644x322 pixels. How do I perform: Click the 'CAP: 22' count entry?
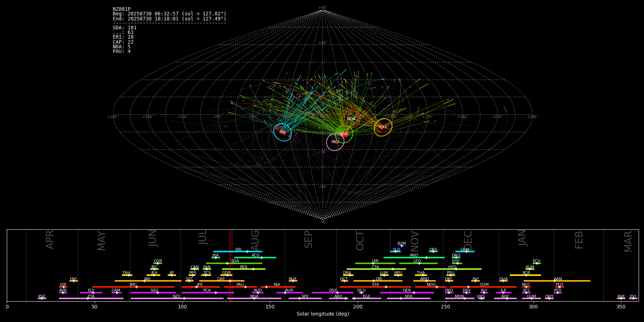click(x=123, y=42)
